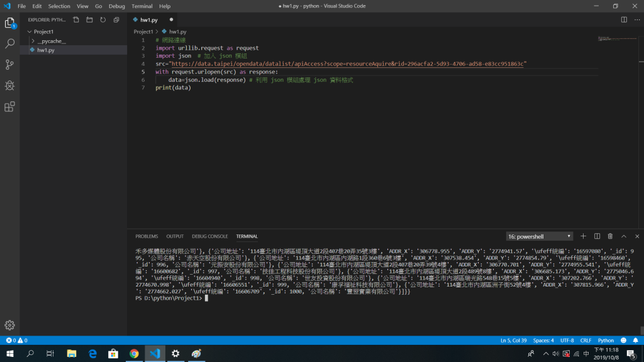Refresh the Explorer tree
This screenshot has width=644, height=362.
click(103, 19)
